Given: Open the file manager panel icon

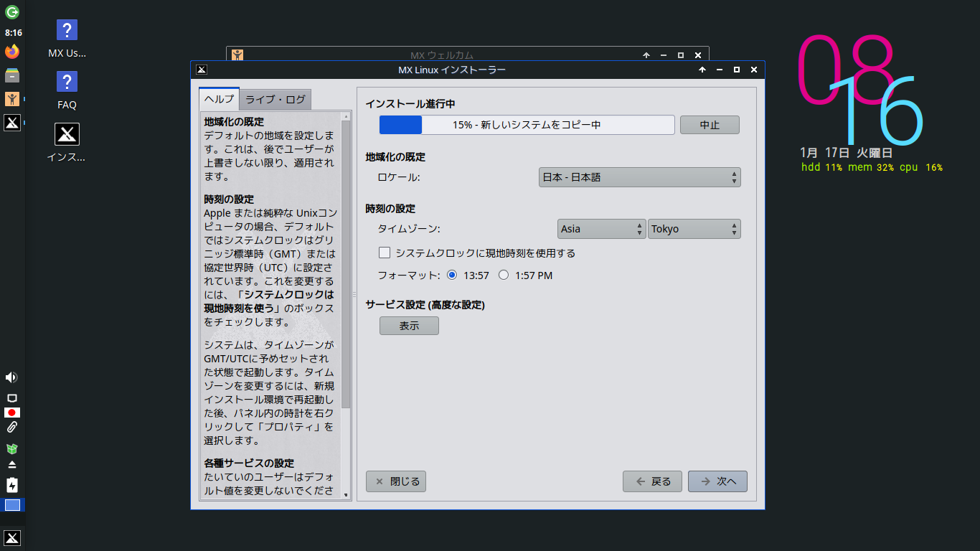Looking at the screenshot, I should tap(12, 75).
